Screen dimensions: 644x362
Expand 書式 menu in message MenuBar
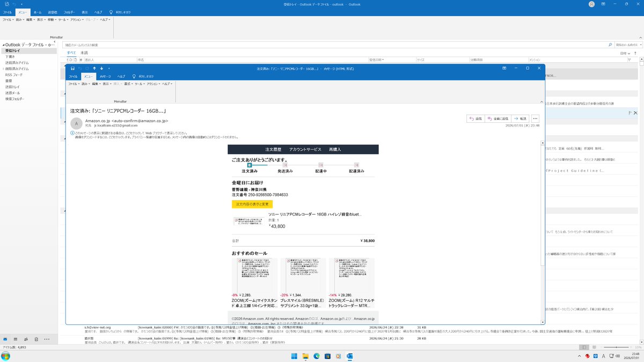click(128, 84)
